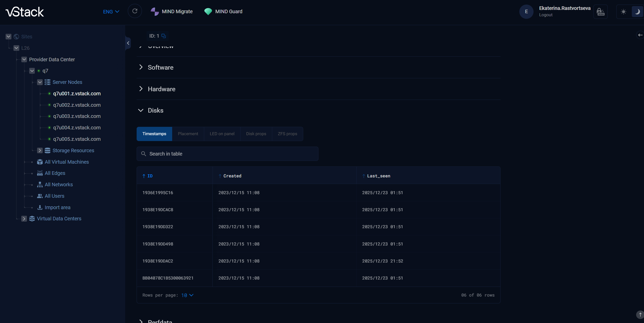
Task: Switch to dark theme moon toggle
Action: 637,12
